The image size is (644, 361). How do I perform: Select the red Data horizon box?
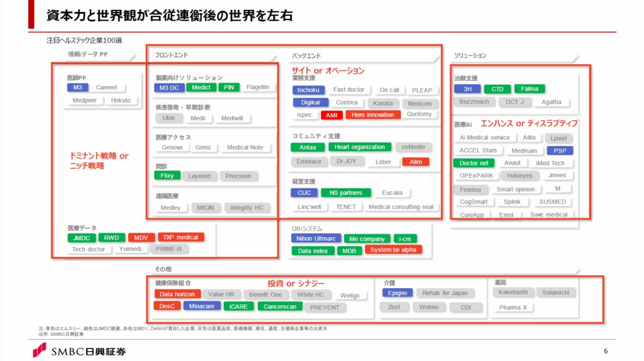point(177,294)
